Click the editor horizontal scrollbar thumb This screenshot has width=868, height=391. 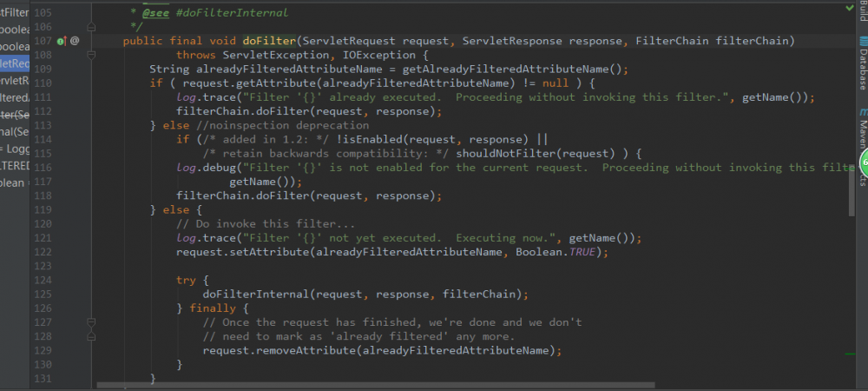point(375,384)
